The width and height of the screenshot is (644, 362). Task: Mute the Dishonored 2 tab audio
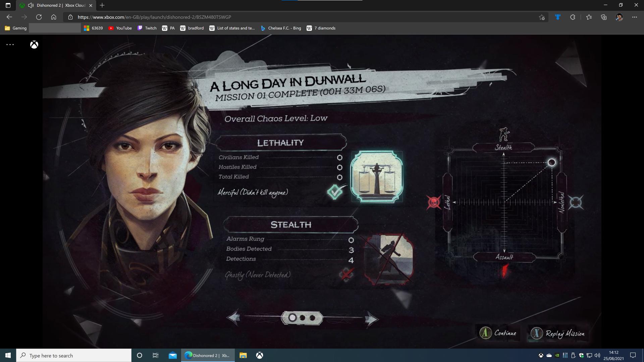coord(31,5)
